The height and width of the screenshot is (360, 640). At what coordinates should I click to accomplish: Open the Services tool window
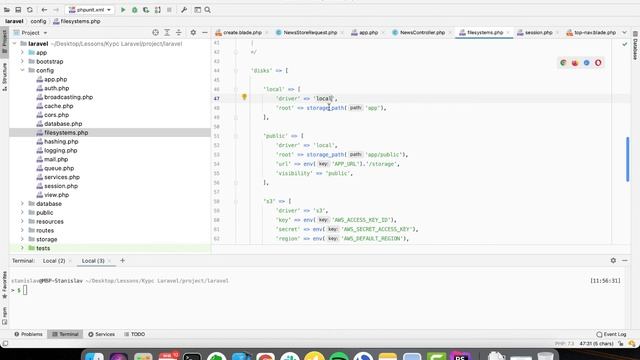point(101,334)
